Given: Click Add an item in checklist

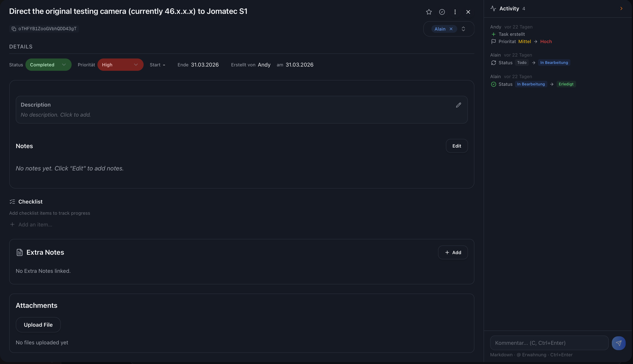Looking at the screenshot, I should (35, 225).
